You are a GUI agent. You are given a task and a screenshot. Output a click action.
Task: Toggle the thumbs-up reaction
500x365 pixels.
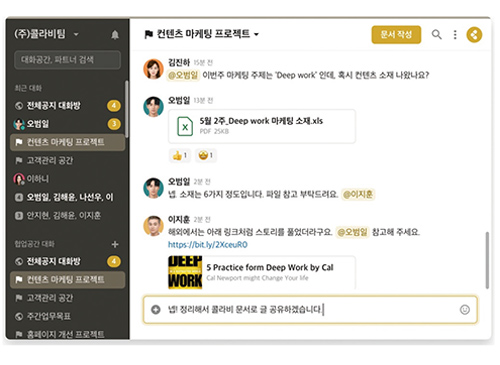point(180,155)
